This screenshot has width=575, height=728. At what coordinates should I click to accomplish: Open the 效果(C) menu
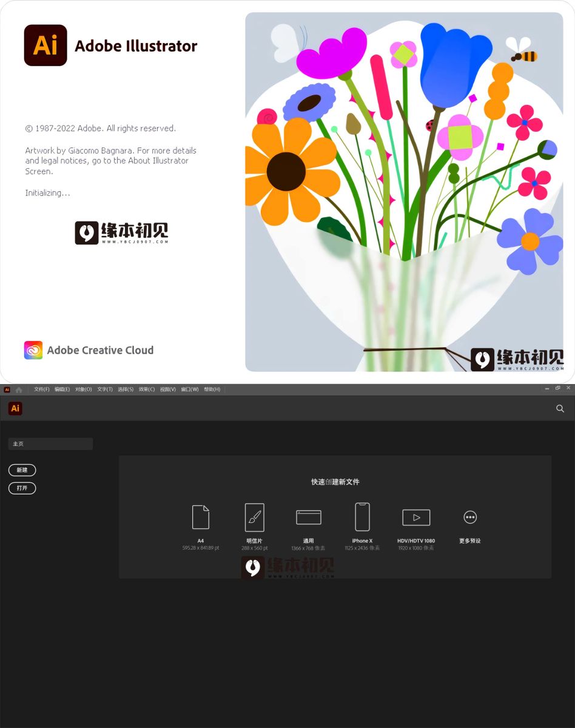point(147,389)
